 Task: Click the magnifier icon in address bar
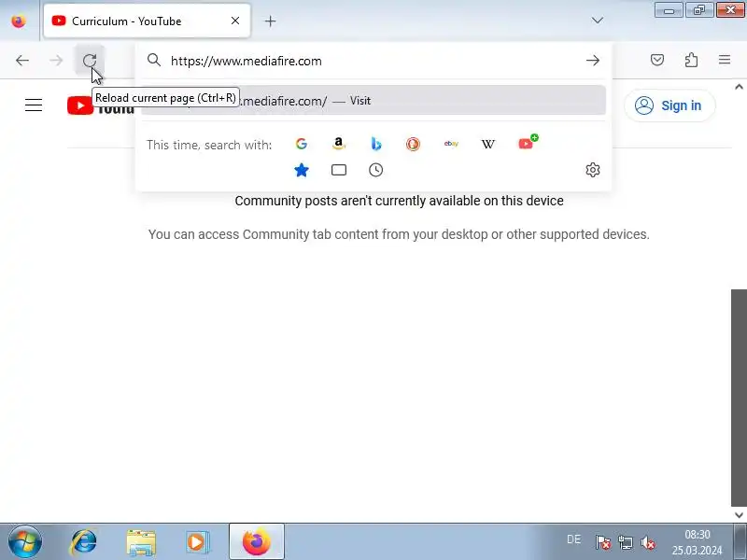click(154, 60)
